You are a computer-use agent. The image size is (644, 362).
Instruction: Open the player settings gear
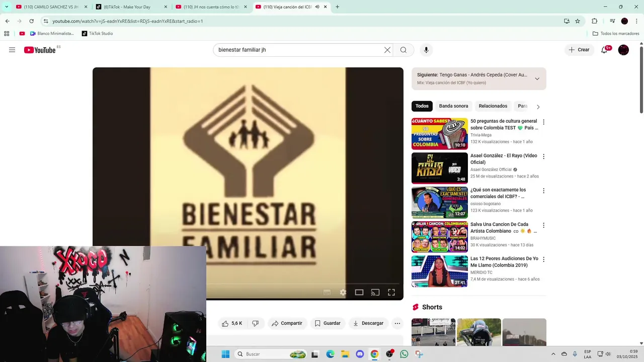[343, 292]
